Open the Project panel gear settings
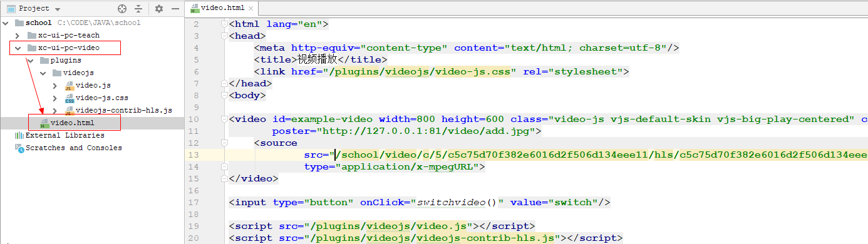 click(x=159, y=9)
